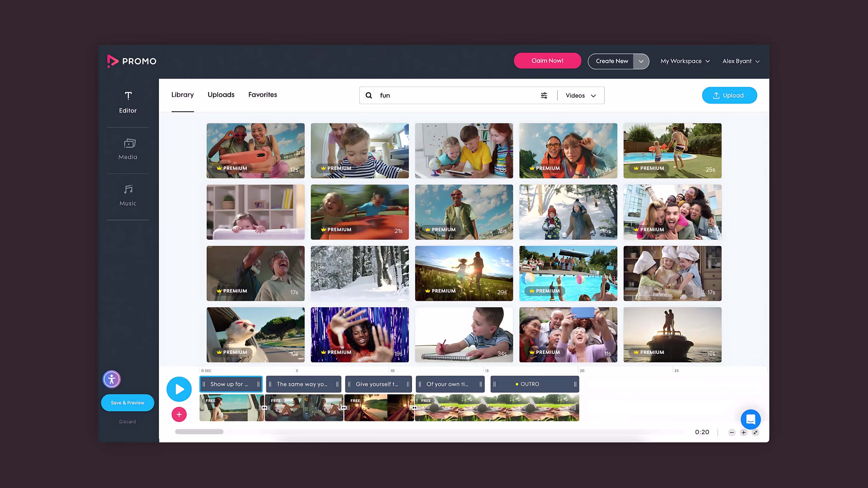The width and height of the screenshot is (868, 488).
Task: Open the accessibility widget icon
Action: point(112,379)
